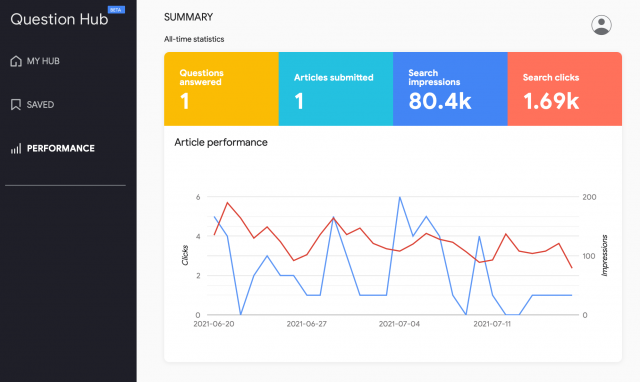640x382 pixels.
Task: Click the 2021-07-04 date label
Action: click(399, 324)
